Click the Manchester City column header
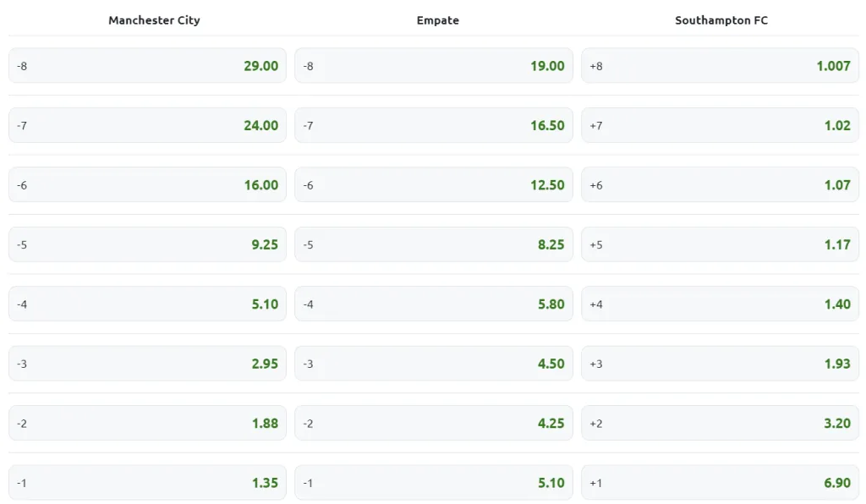 point(154,19)
